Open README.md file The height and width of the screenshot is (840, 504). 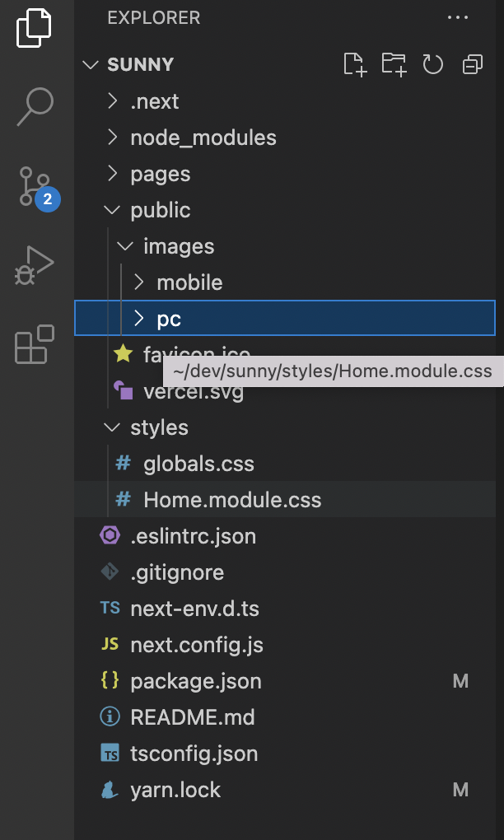pos(193,717)
